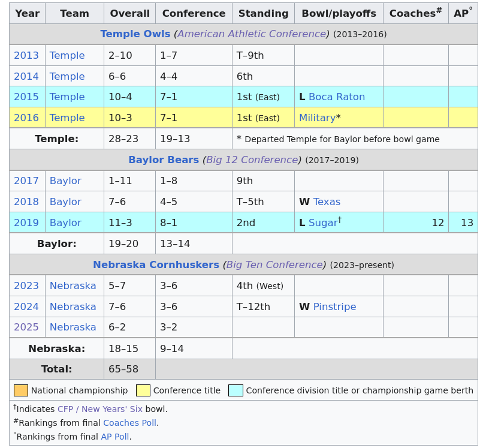The height and width of the screenshot is (448, 480).
Task: Open the 2013 season year link
Action: pos(26,56)
